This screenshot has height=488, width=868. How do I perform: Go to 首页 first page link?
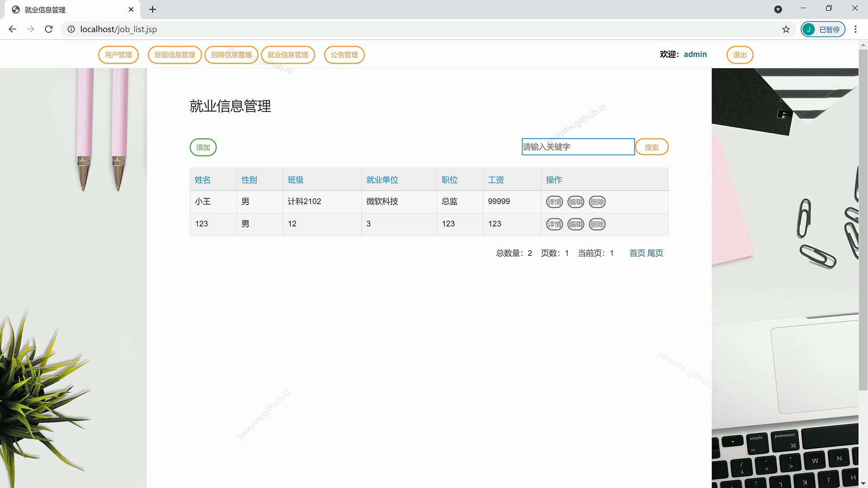(637, 253)
